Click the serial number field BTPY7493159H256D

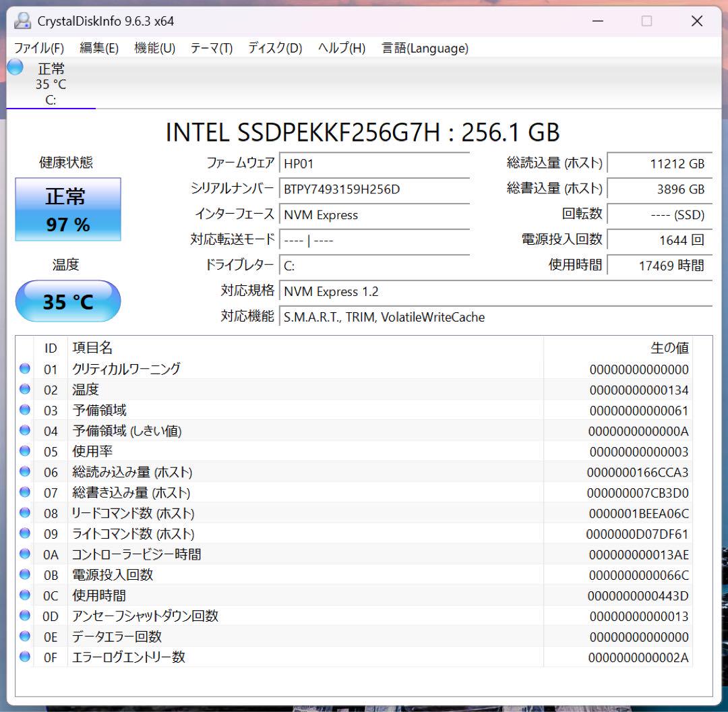click(374, 189)
